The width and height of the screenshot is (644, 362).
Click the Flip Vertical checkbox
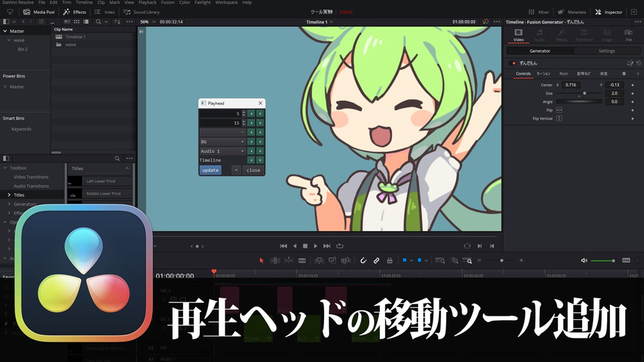coord(559,118)
